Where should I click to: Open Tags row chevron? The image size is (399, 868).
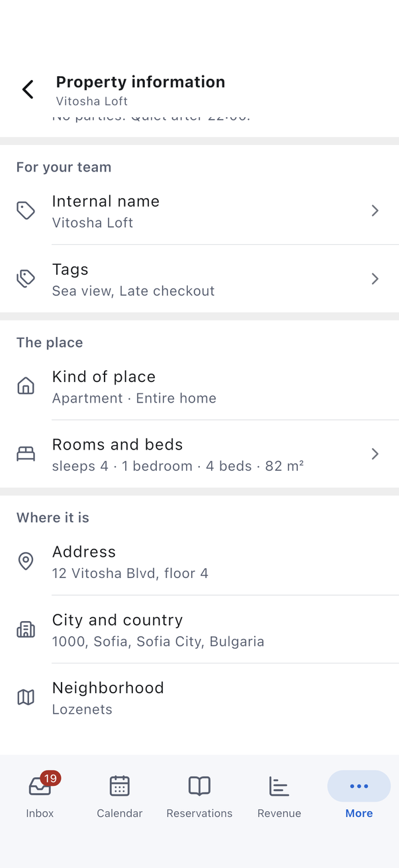coord(375,279)
